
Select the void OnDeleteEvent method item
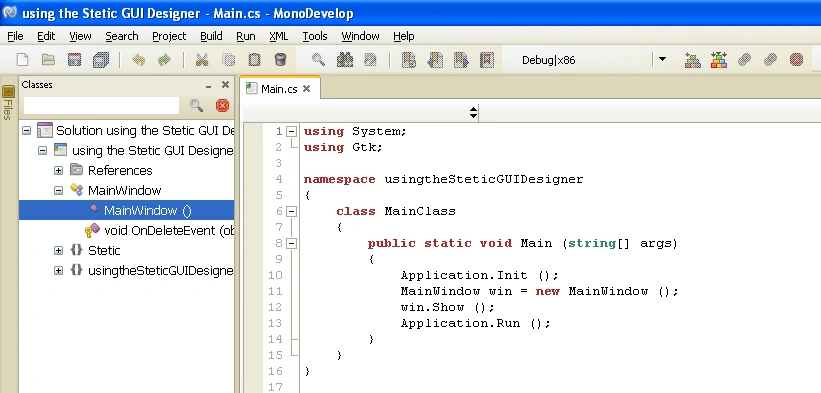(159, 230)
